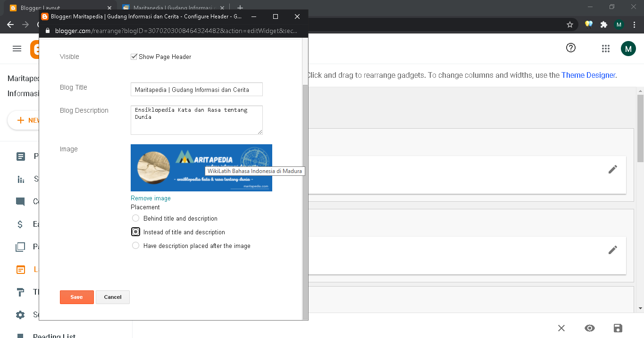This screenshot has width=644, height=338.
Task: Open Comments icon in Blogger sidebar
Action: point(21,202)
